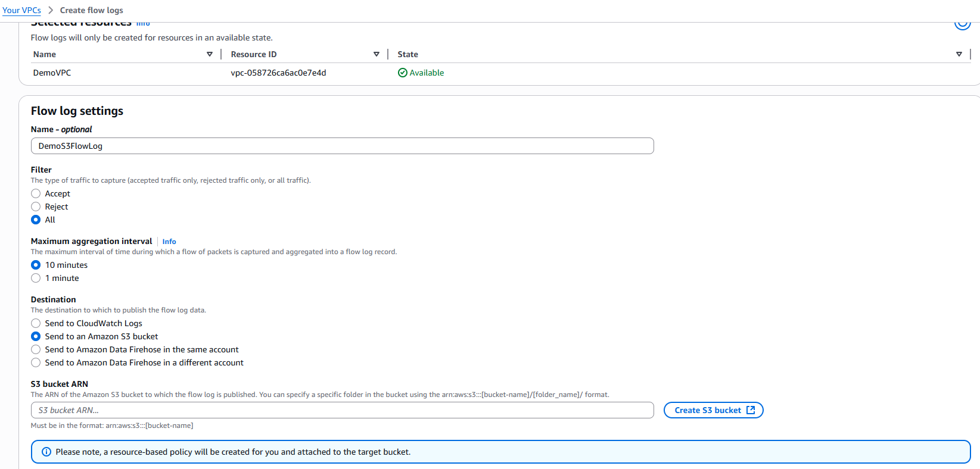This screenshot has width=980, height=469.
Task: Select the Accept filter option
Action: [x=36, y=193]
